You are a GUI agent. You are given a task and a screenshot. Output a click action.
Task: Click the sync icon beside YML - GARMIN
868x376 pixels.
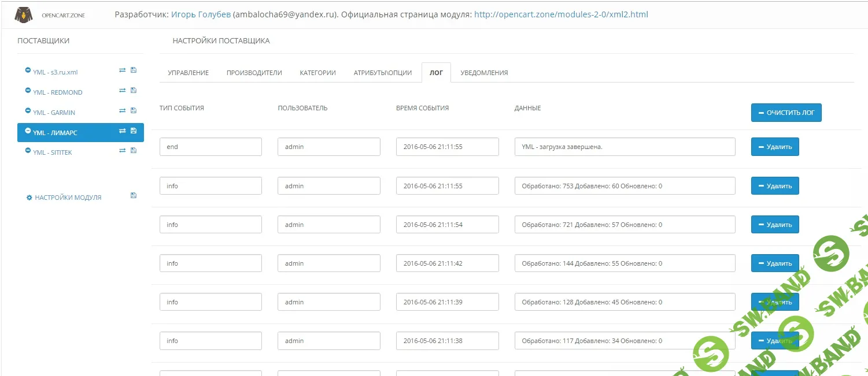[122, 110]
